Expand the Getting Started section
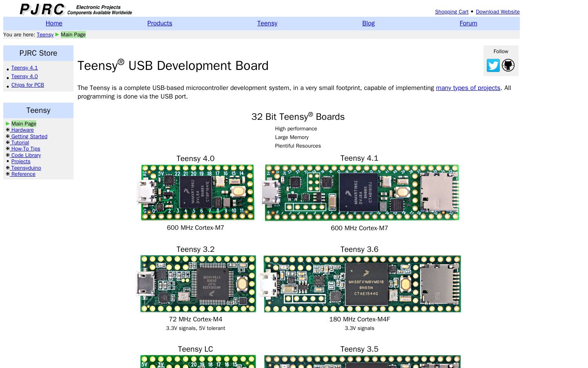The height and width of the screenshot is (368, 588). [x=8, y=136]
